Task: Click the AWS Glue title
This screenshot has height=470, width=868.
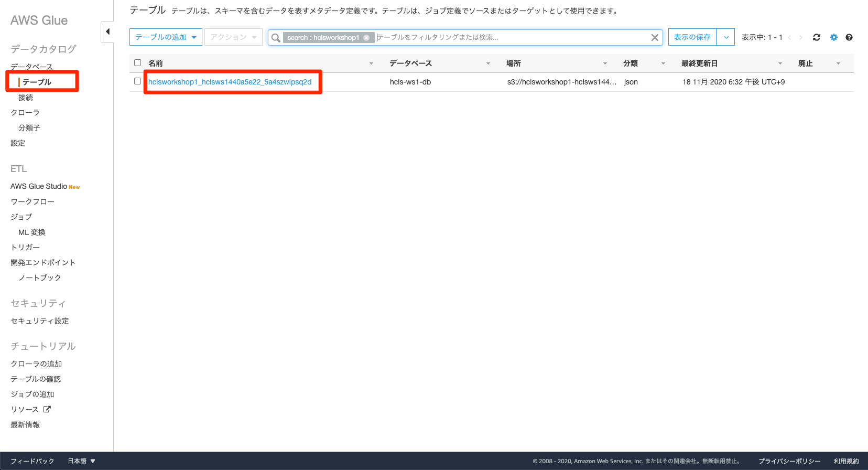Action: tap(39, 20)
